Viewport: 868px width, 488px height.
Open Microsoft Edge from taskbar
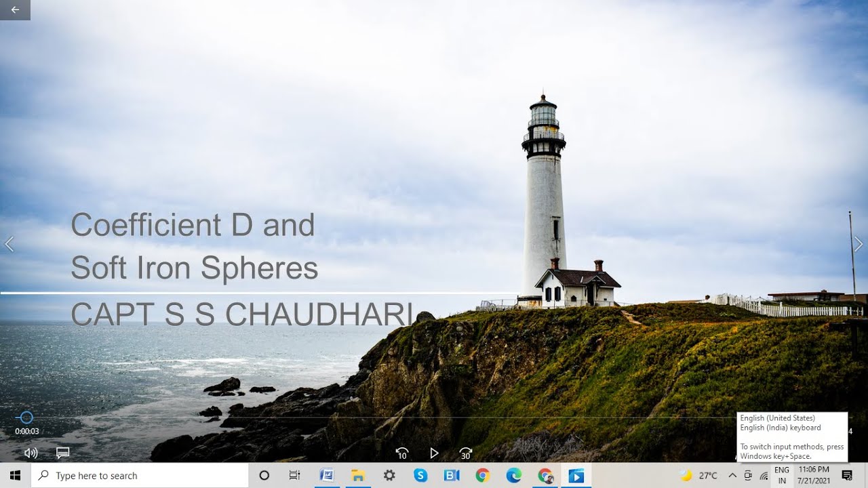tap(514, 476)
